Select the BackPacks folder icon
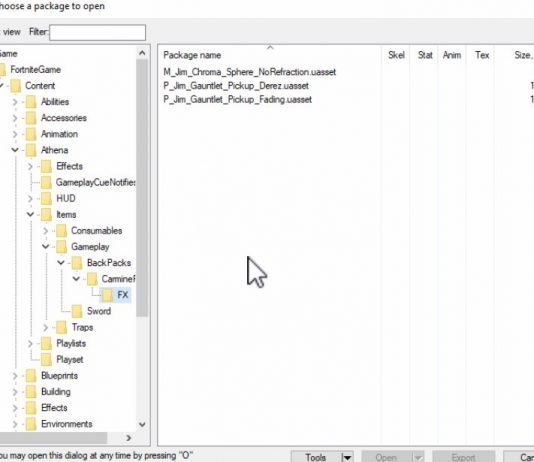Screen dimensions: 534x462 tap(77, 263)
